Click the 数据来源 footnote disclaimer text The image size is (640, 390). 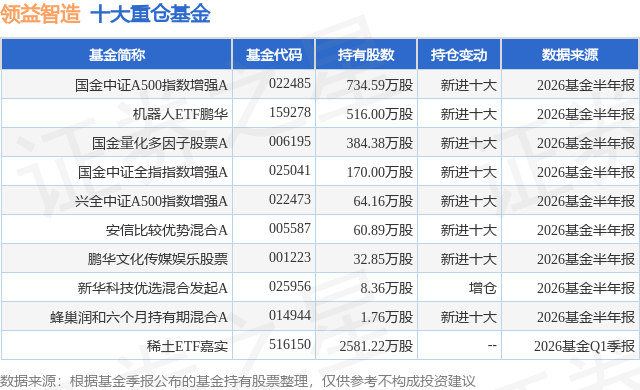point(238,381)
